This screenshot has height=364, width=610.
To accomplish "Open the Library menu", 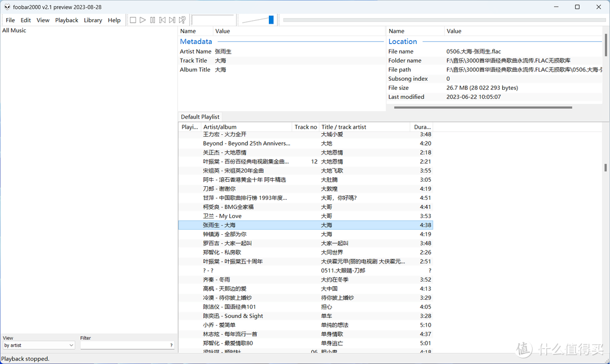I will click(x=93, y=20).
